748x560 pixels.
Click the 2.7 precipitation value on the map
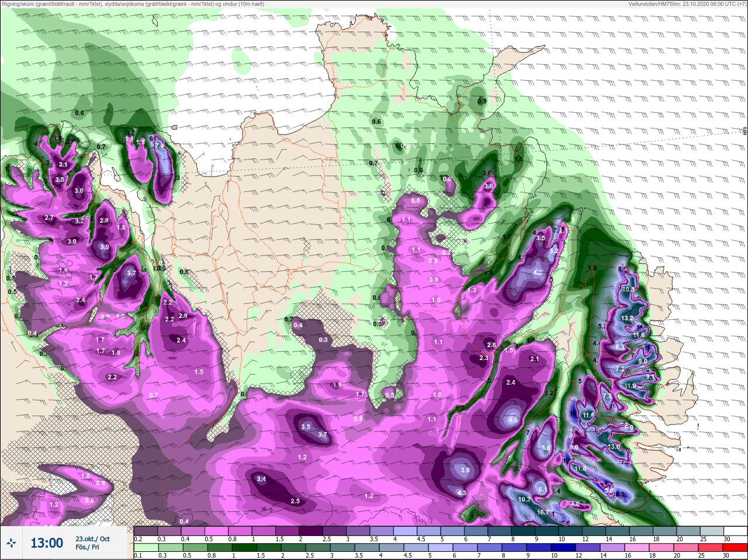(x=49, y=218)
